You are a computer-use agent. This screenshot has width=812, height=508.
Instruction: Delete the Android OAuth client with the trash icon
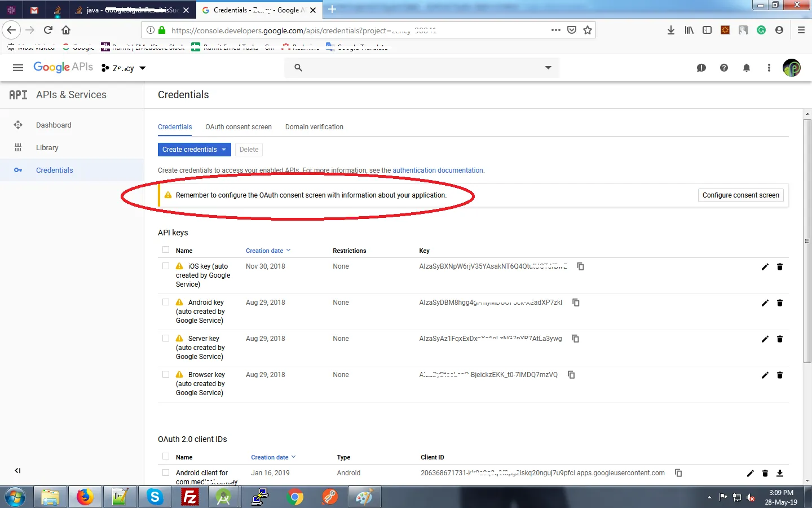(765, 474)
